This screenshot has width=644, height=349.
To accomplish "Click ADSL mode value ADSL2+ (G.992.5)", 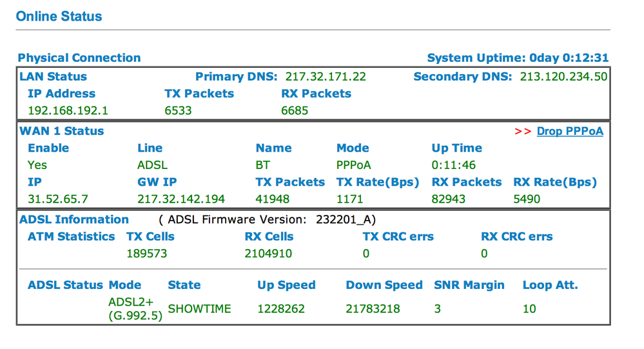I will coord(135,309).
